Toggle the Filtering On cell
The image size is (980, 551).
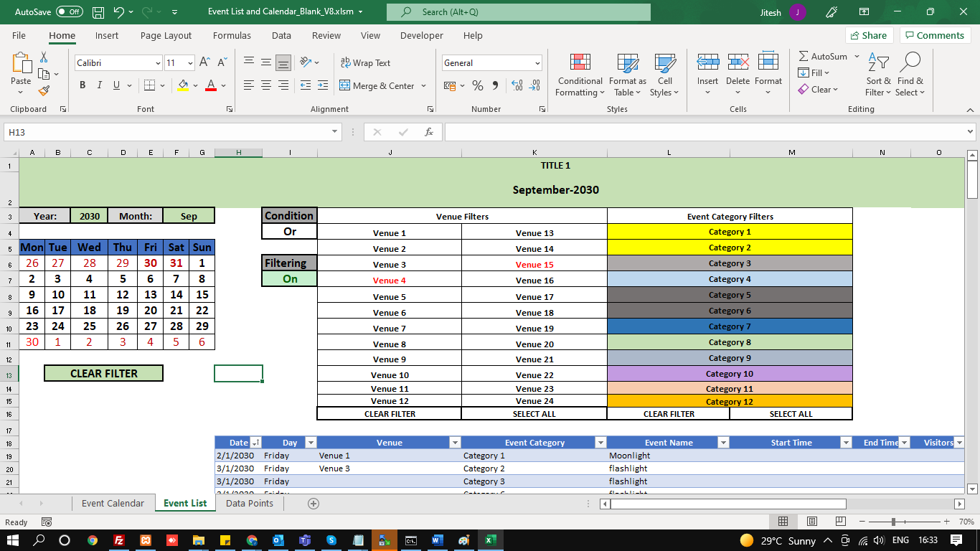289,279
